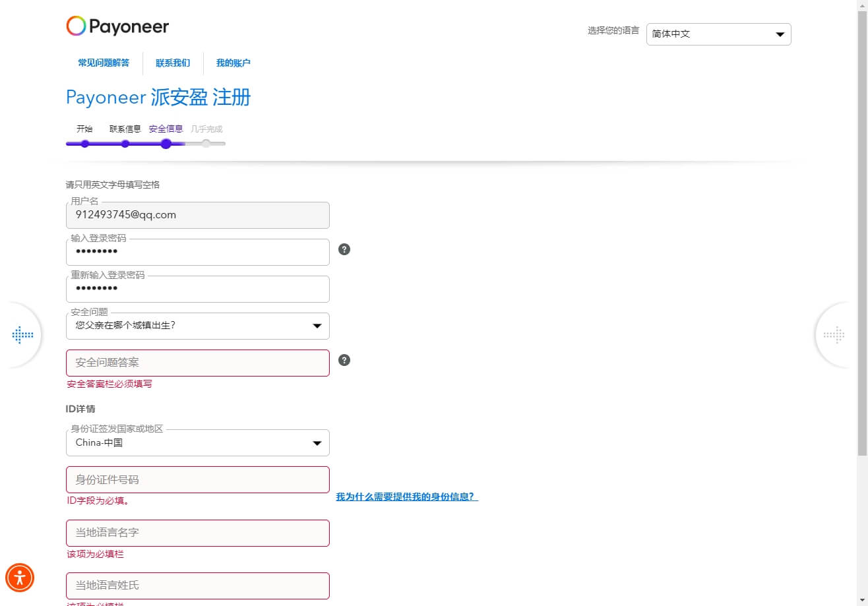Screen dimensions: 868x606
Task: Click the 身份证件号码 input field
Action: (x=198, y=479)
